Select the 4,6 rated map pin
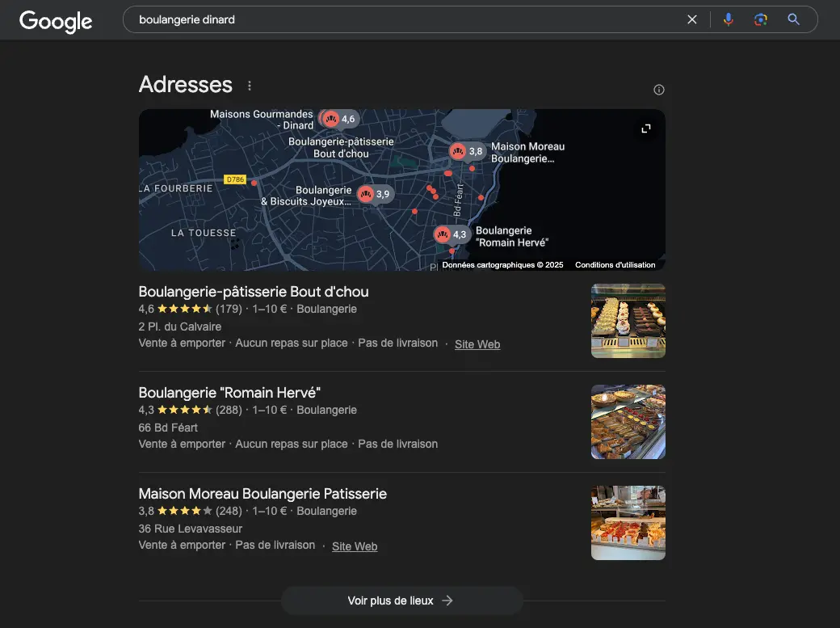The width and height of the screenshot is (840, 628). (339, 119)
